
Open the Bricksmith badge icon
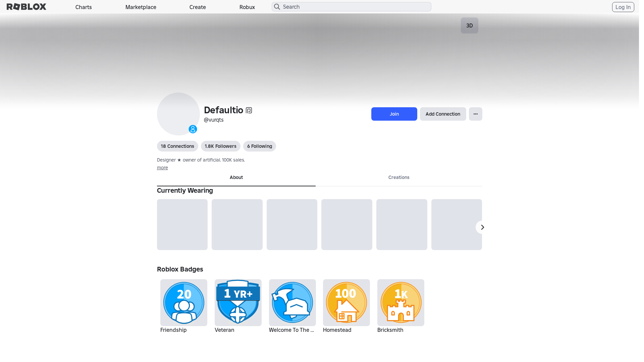401,303
